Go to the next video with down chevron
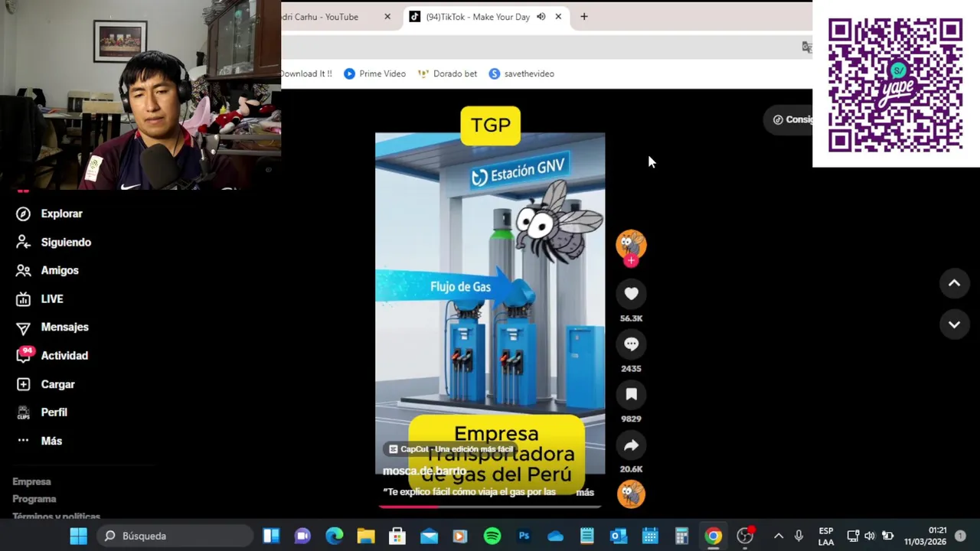 point(954,324)
